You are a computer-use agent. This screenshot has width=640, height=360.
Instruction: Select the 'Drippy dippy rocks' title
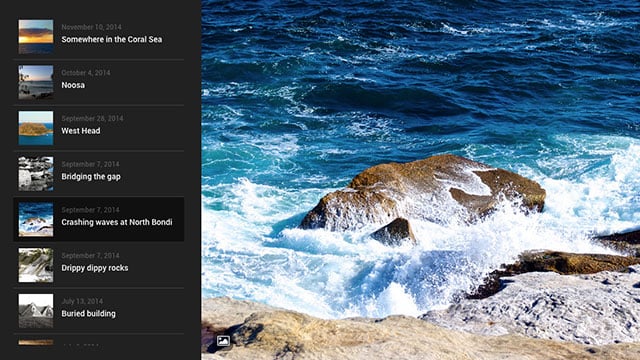95,268
